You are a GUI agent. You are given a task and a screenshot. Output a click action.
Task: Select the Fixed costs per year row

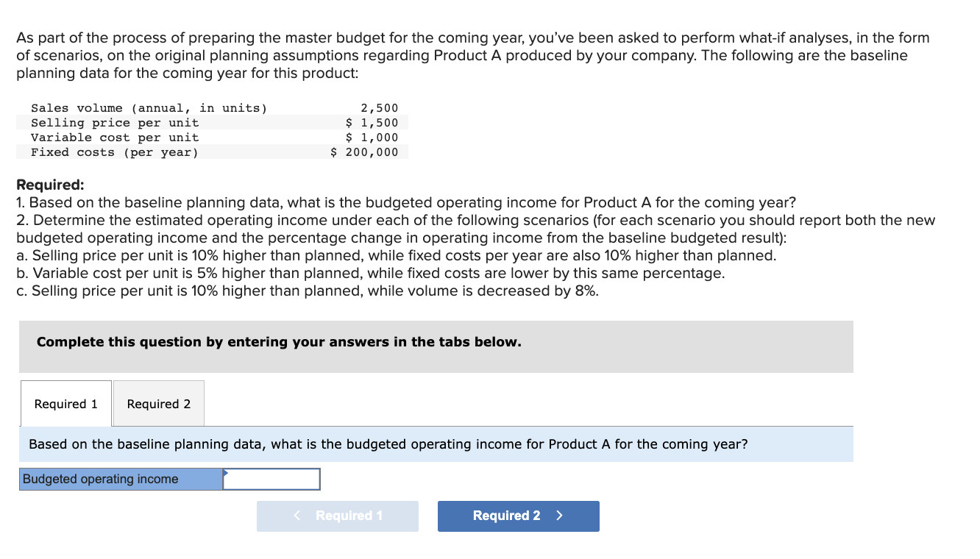pyautogui.click(x=206, y=152)
